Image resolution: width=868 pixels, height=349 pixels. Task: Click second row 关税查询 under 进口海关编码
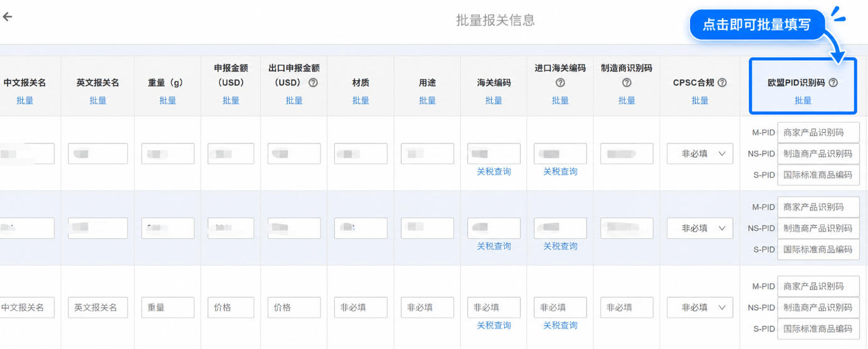[560, 246]
